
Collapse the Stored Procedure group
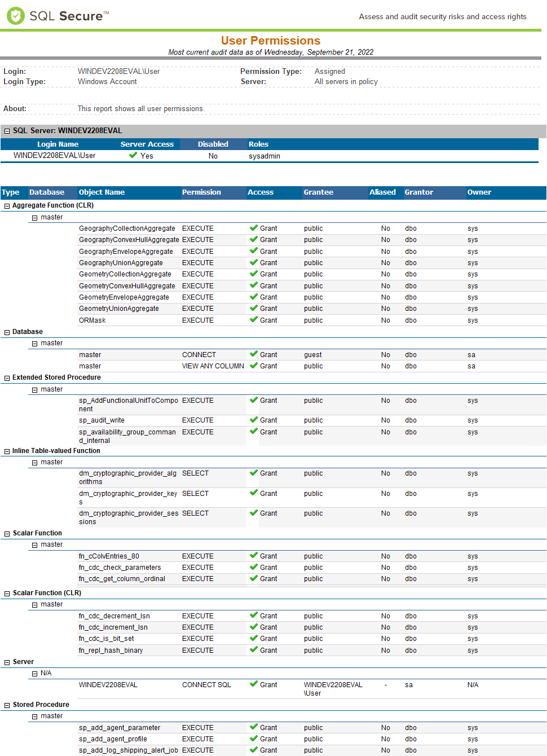(7, 705)
